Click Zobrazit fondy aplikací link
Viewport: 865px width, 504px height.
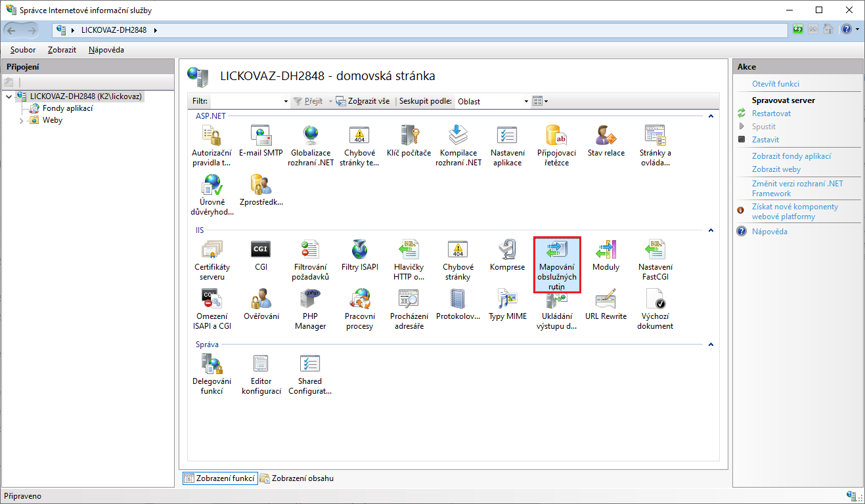tap(791, 156)
